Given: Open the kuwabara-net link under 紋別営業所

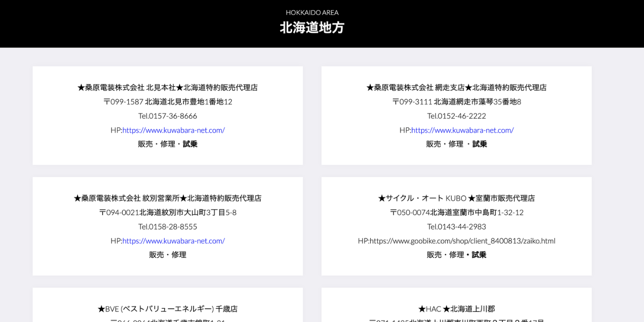Looking at the screenshot, I should (173, 241).
